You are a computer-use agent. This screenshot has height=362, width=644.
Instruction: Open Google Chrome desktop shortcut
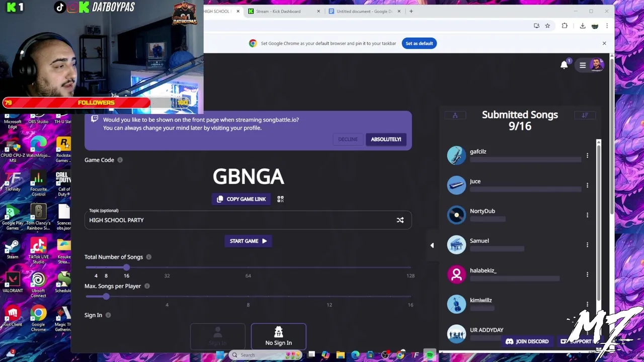coord(38,318)
